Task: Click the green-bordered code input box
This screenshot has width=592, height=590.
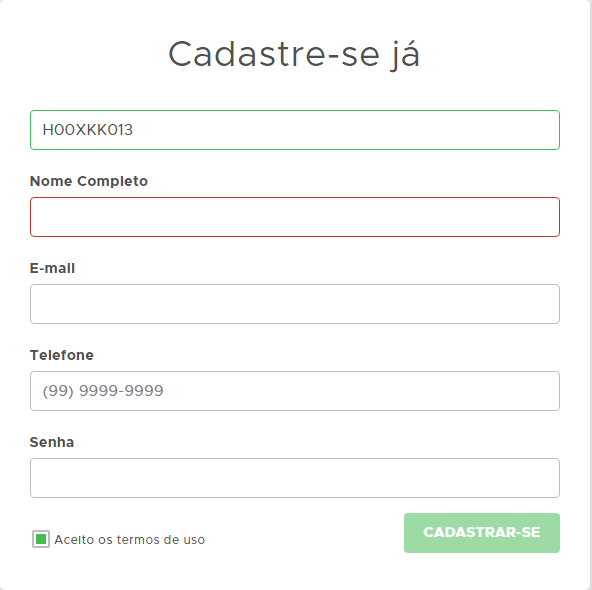Action: [294, 130]
